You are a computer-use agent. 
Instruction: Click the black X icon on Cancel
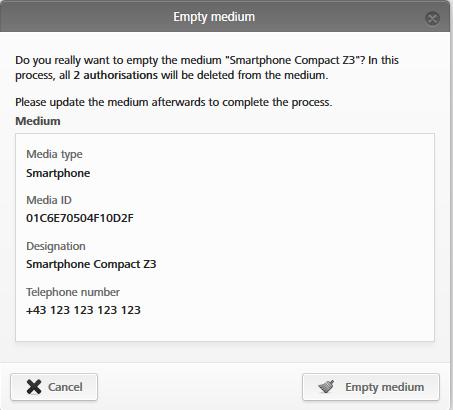34,387
